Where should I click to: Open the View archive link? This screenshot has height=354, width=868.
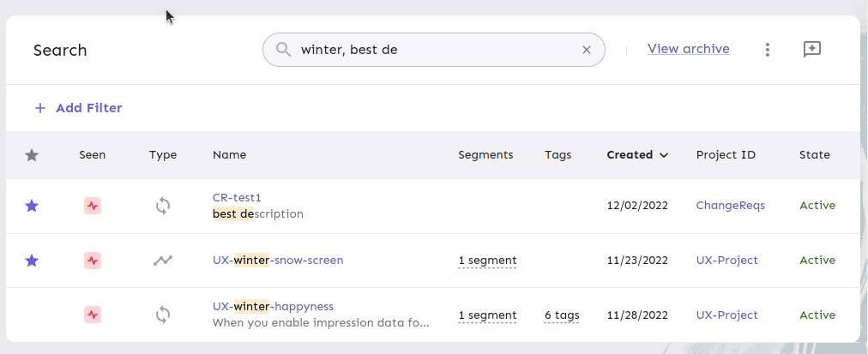click(x=688, y=49)
